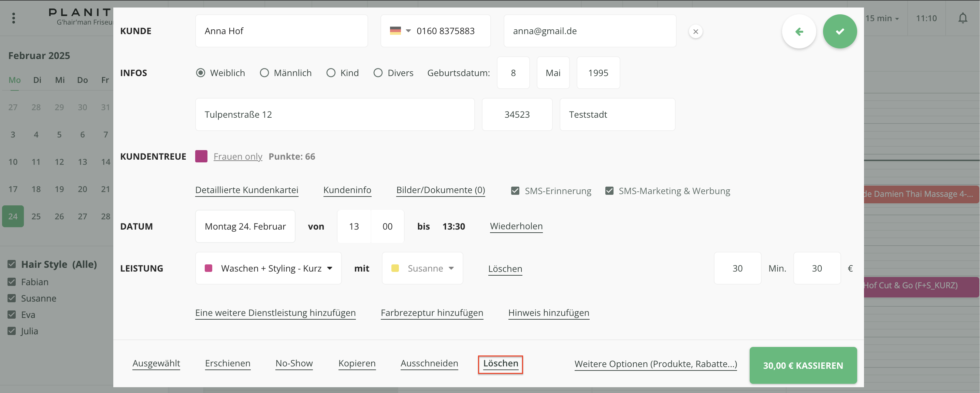Click the email field anna@gmail.de
The width and height of the screenshot is (980, 393).
pos(589,31)
